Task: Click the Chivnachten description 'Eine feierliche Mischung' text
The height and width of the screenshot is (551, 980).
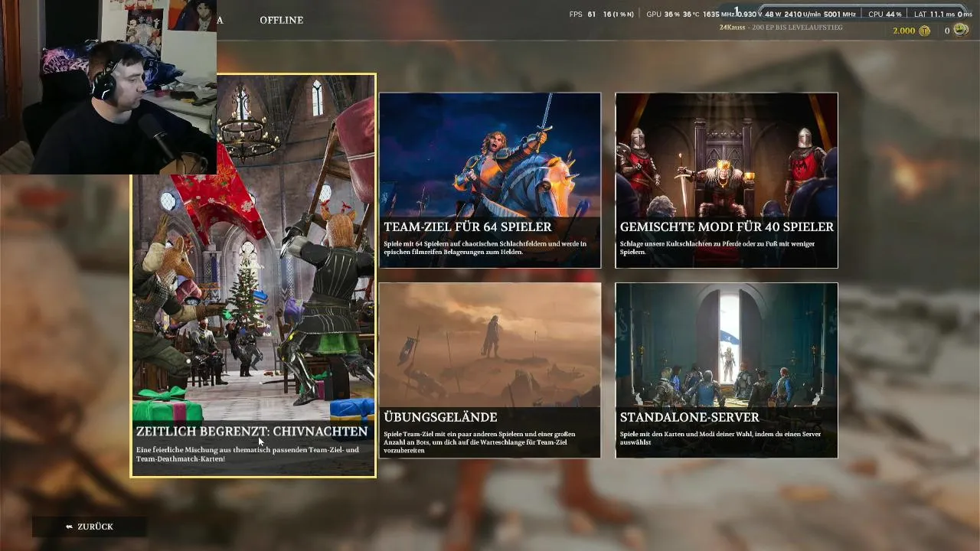Action: [247, 454]
